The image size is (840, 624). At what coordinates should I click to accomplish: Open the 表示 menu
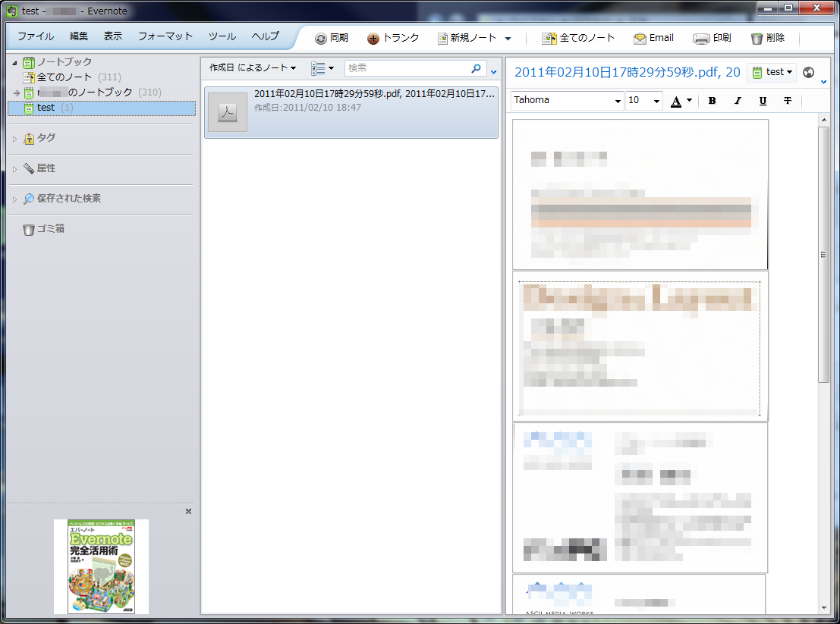112,36
